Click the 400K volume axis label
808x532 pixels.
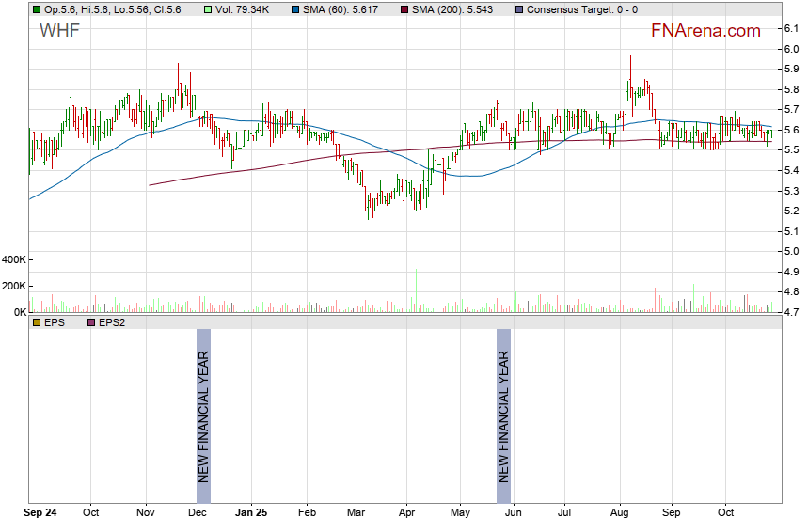click(x=15, y=259)
